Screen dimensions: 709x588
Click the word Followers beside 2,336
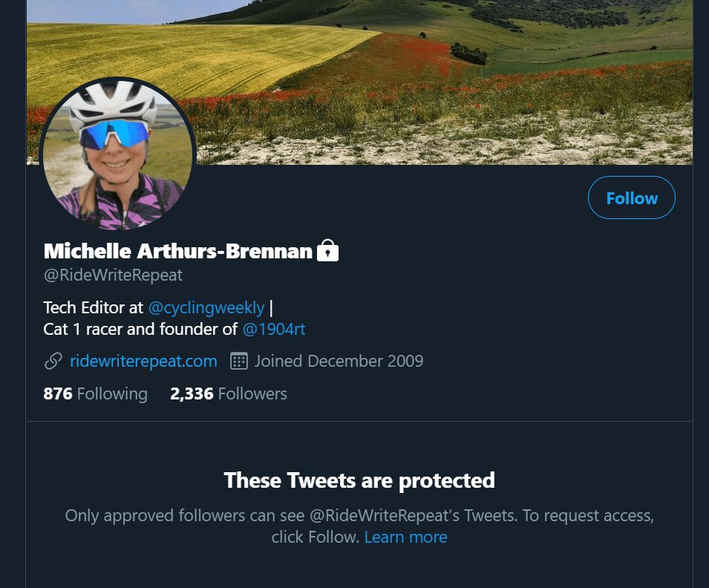252,393
